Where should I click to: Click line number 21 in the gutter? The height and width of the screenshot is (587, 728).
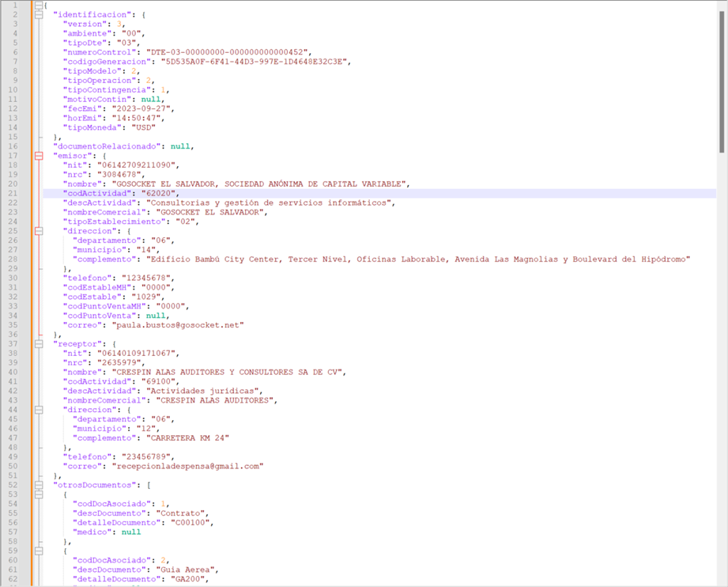(13, 193)
